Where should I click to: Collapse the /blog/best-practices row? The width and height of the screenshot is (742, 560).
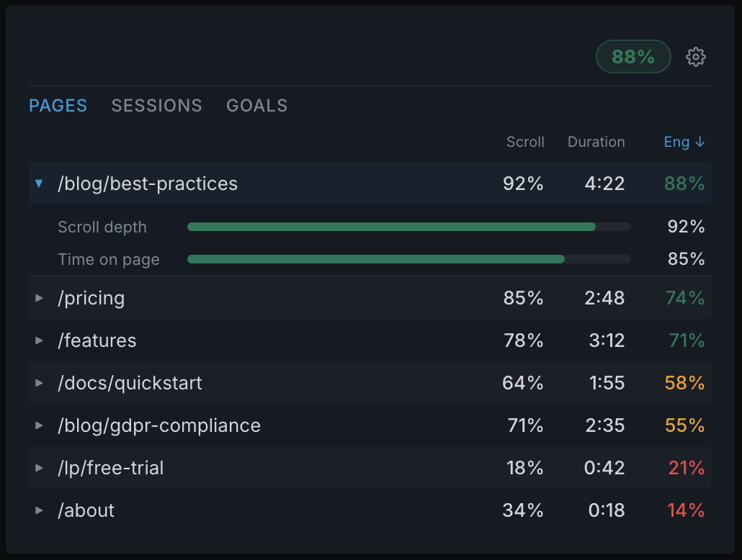40,184
